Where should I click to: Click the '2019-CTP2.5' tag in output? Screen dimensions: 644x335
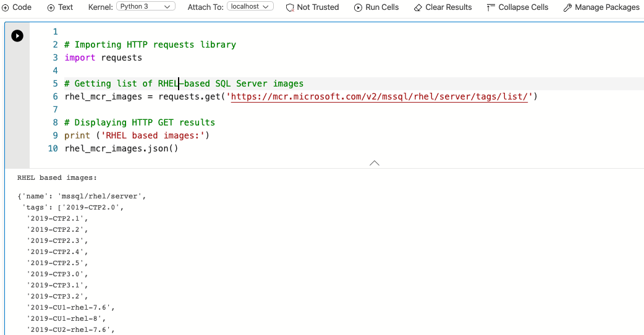coord(56,263)
